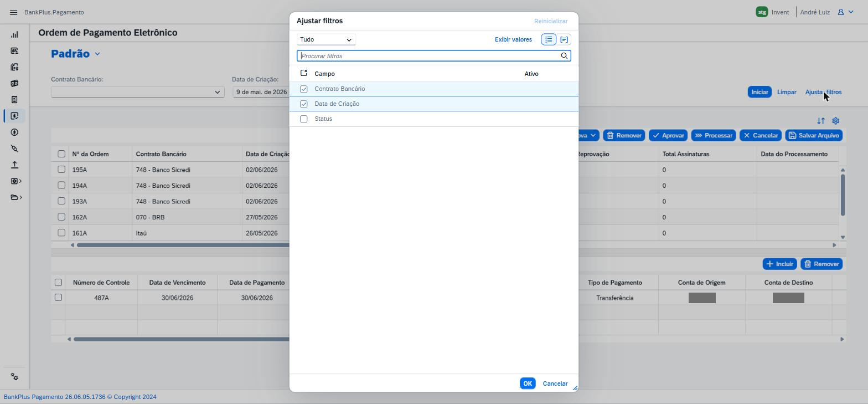868x404 pixels.
Task: Open user profile icon next to André Luiz
Action: click(x=840, y=12)
